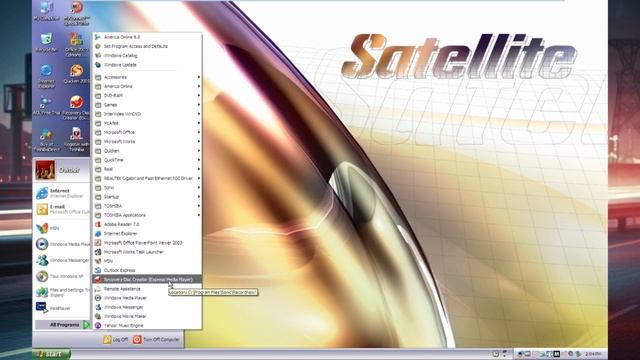Select Microsoft Works Task Launcher
Image resolution: width=640 pixels, height=360 pixels.
(x=147, y=252)
